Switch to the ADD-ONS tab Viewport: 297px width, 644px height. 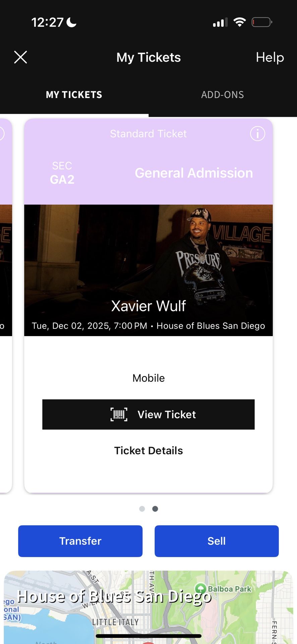point(223,95)
